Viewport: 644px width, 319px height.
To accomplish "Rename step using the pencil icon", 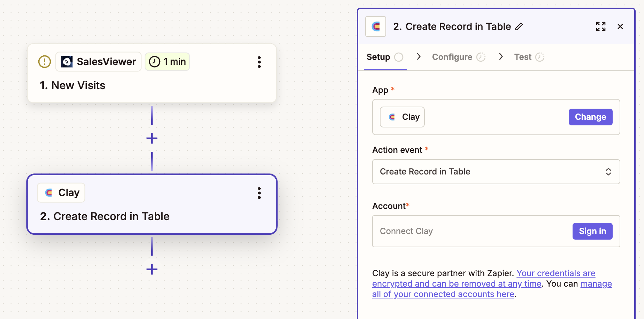I will point(519,26).
